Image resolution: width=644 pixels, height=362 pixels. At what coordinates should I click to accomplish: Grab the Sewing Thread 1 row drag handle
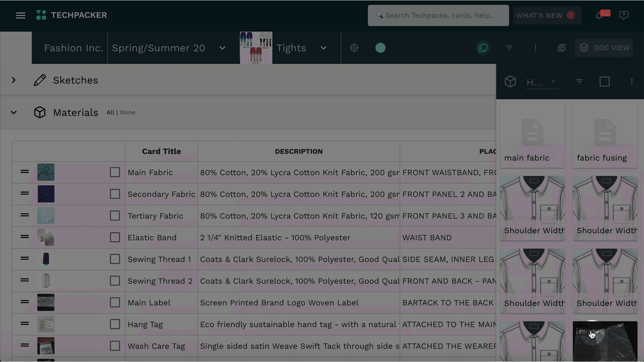coord(24,258)
